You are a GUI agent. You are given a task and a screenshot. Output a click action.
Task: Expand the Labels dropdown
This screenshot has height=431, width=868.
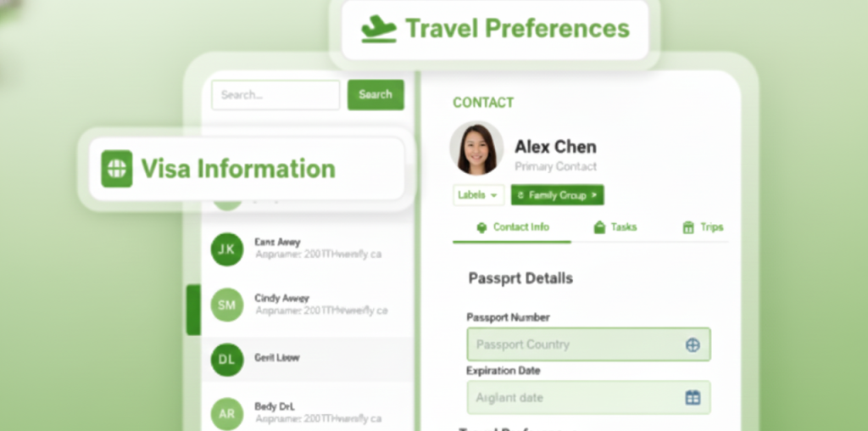click(x=479, y=195)
